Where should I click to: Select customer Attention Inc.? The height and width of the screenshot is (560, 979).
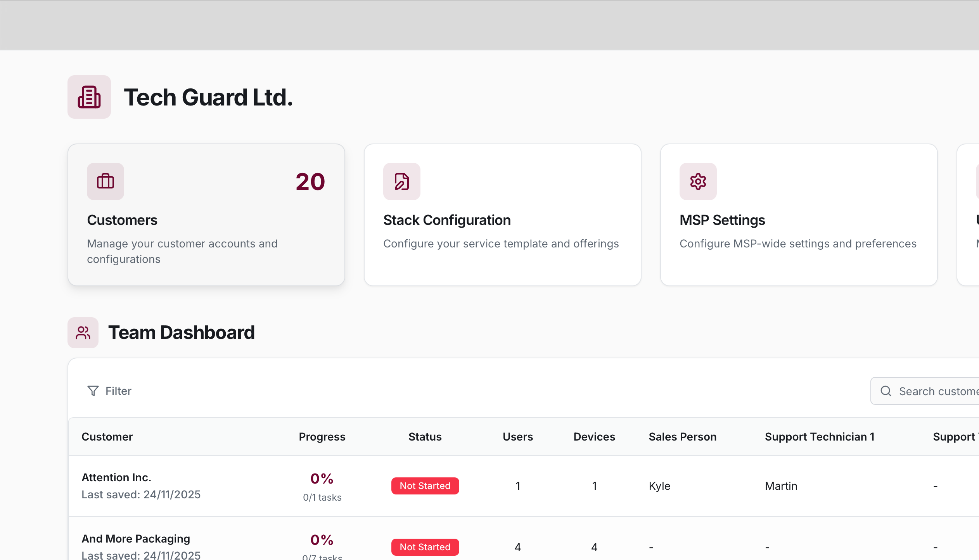pos(116,477)
